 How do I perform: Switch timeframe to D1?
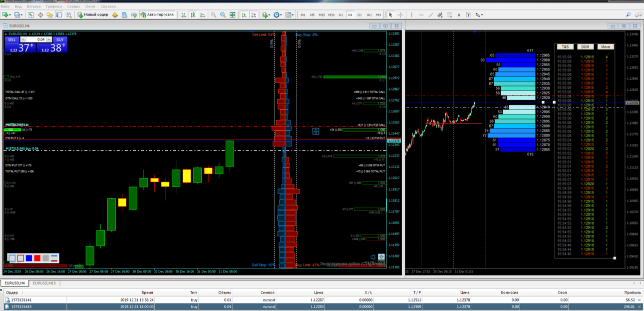click(359, 15)
